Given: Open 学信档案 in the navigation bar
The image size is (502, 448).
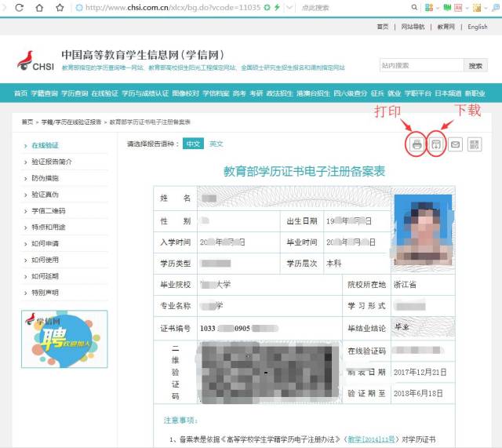Looking at the screenshot, I should point(216,93).
